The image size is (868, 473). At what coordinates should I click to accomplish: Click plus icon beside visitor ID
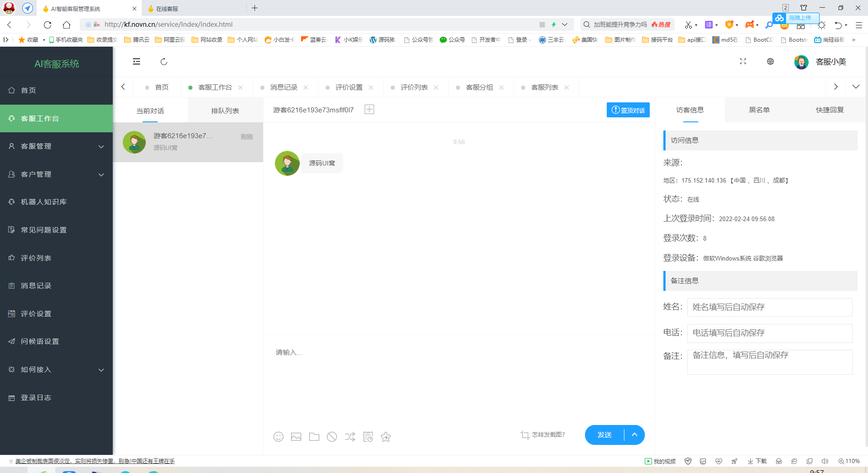click(369, 109)
